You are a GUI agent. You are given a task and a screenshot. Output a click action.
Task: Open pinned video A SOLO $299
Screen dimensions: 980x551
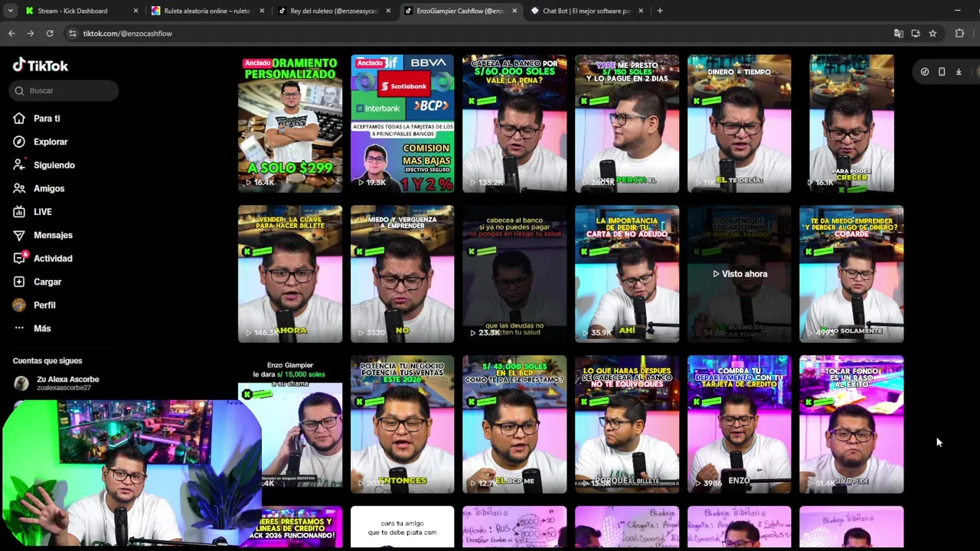coord(290,123)
